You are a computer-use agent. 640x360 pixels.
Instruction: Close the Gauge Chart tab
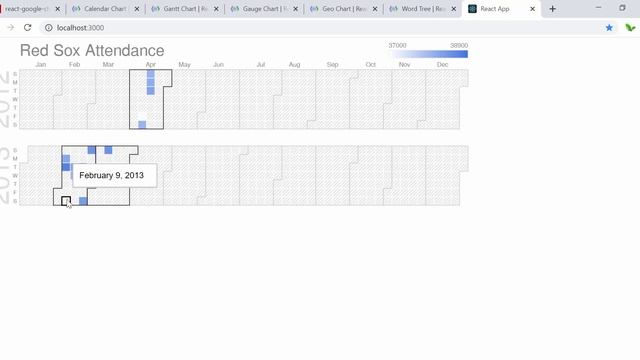(296, 9)
